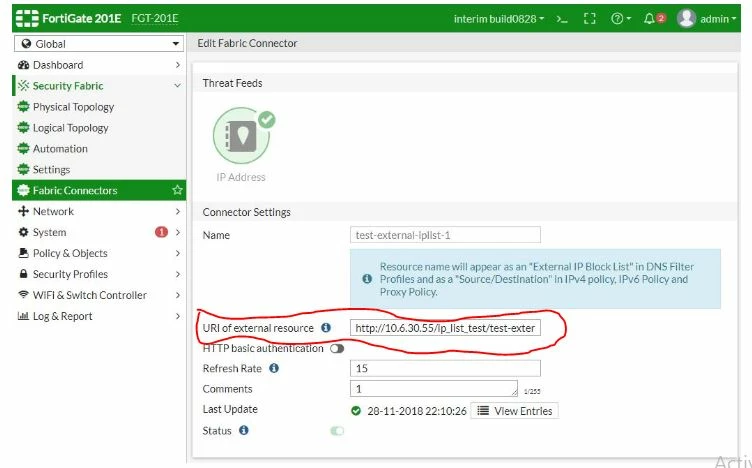Screen dimensions: 752x468
Task: Open the Global VDOM selector
Action: (x=99, y=44)
